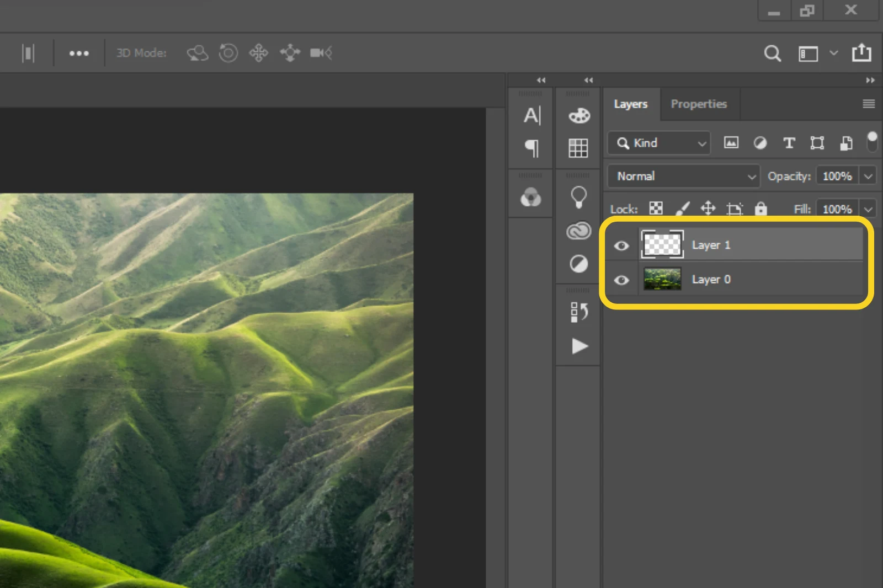Switch to the Properties tab
Image resolution: width=883 pixels, height=588 pixels.
tap(699, 104)
